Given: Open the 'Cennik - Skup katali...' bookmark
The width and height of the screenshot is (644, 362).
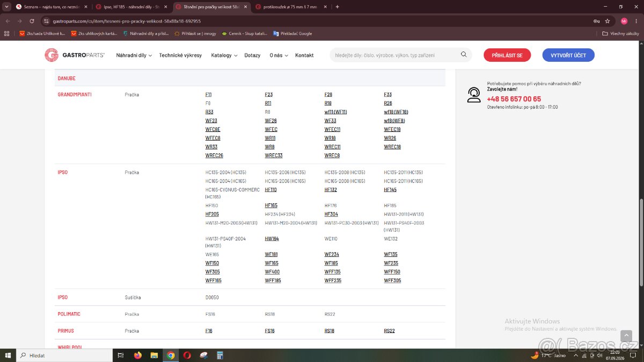Looking at the screenshot, I should tap(244, 33).
